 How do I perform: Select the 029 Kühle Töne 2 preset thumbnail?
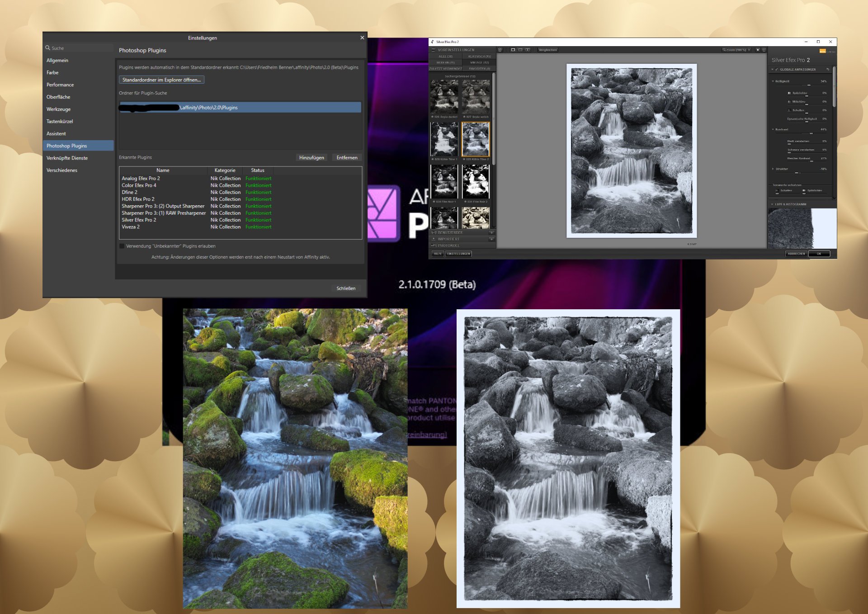(x=476, y=139)
